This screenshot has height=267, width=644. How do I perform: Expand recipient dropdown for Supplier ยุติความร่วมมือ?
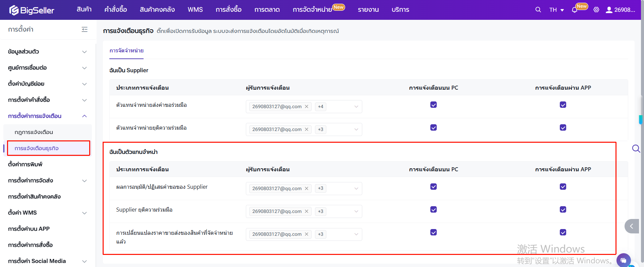pos(356,211)
